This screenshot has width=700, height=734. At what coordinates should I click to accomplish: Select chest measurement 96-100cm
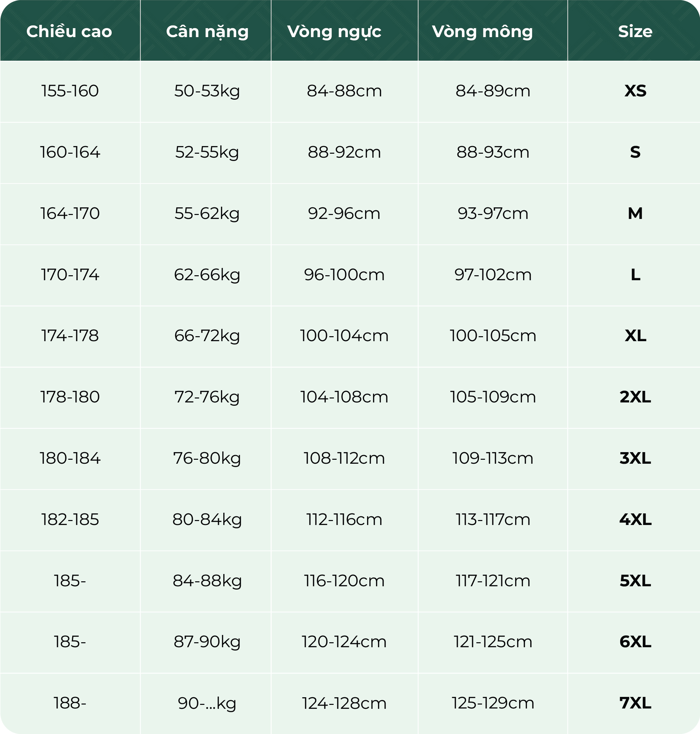click(344, 275)
